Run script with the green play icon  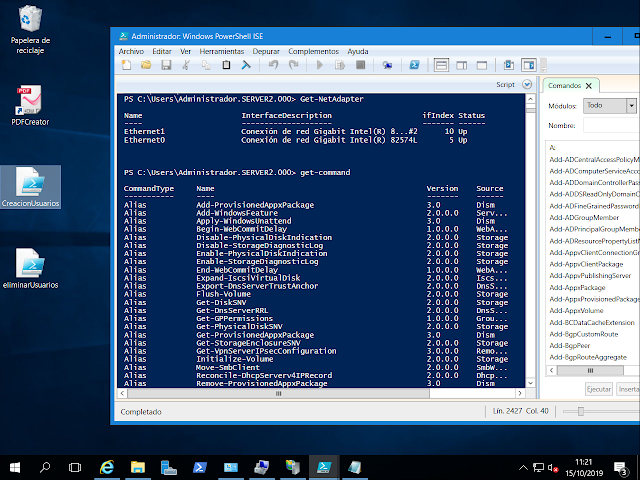point(320,65)
